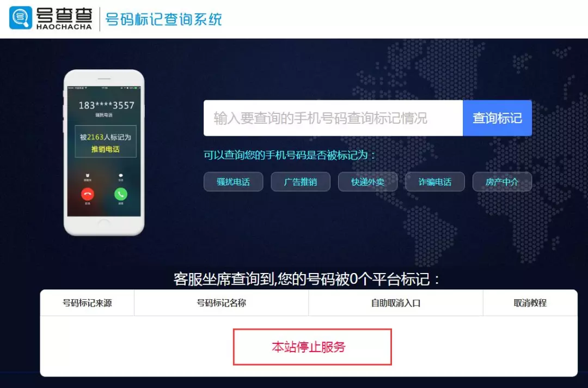Select the 快递外卖 tag
This screenshot has width=588, height=388.
click(367, 181)
